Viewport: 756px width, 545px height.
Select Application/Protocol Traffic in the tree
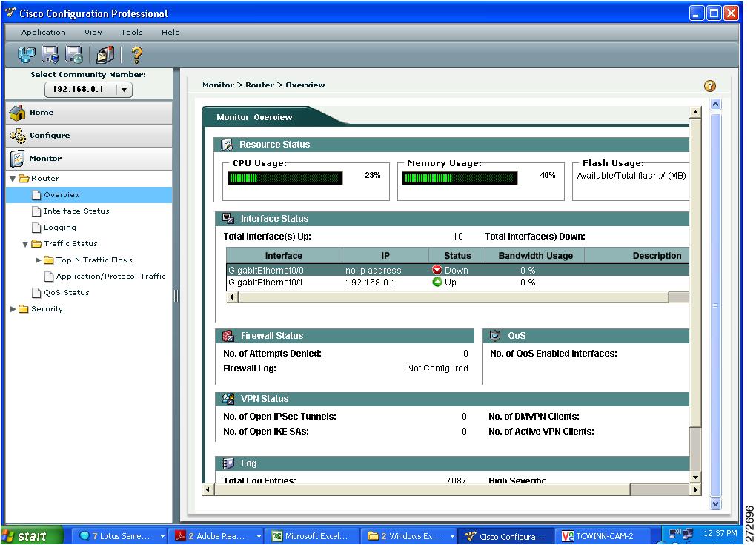[110, 277]
